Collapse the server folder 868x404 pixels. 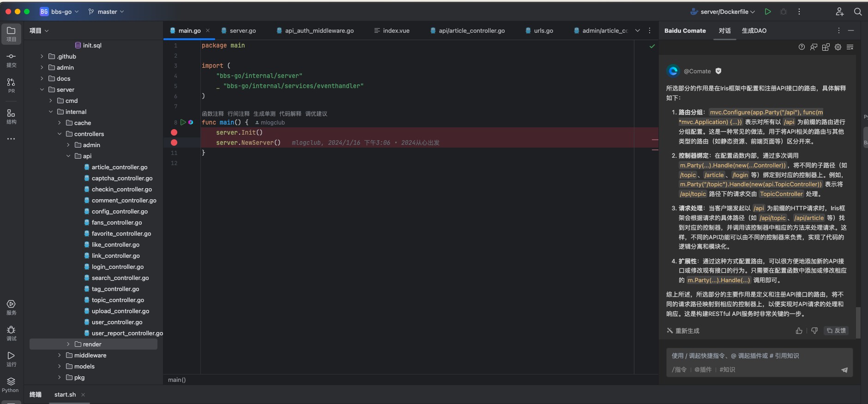42,89
